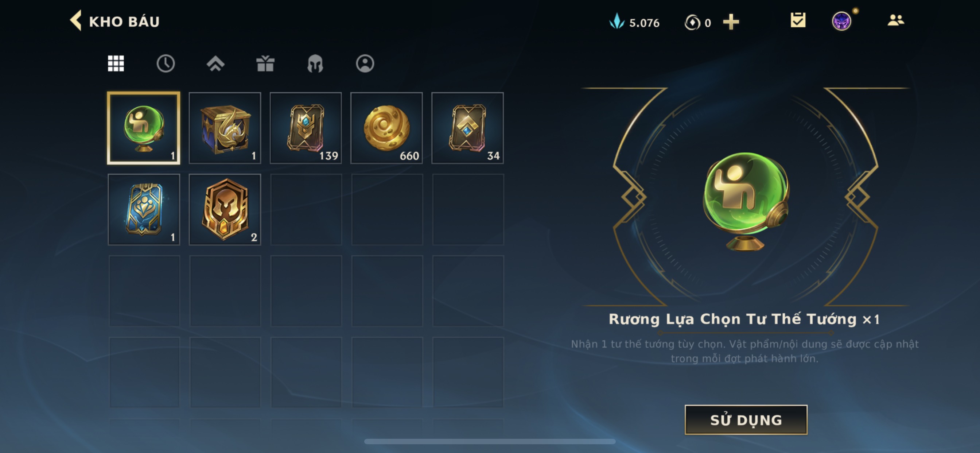The image size is (980, 453).
Task: Tap the plus icon to add currency
Action: pyautogui.click(x=731, y=22)
